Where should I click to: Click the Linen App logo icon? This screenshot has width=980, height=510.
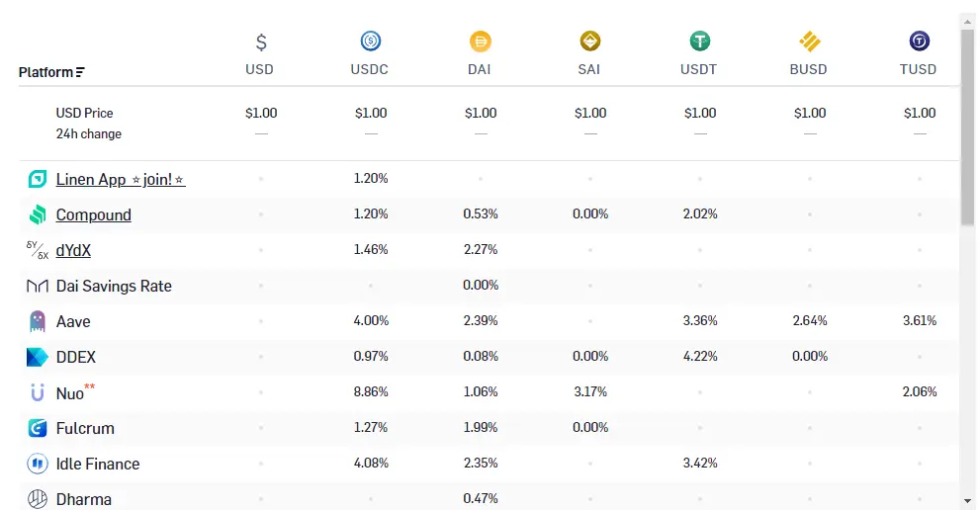pyautogui.click(x=38, y=179)
